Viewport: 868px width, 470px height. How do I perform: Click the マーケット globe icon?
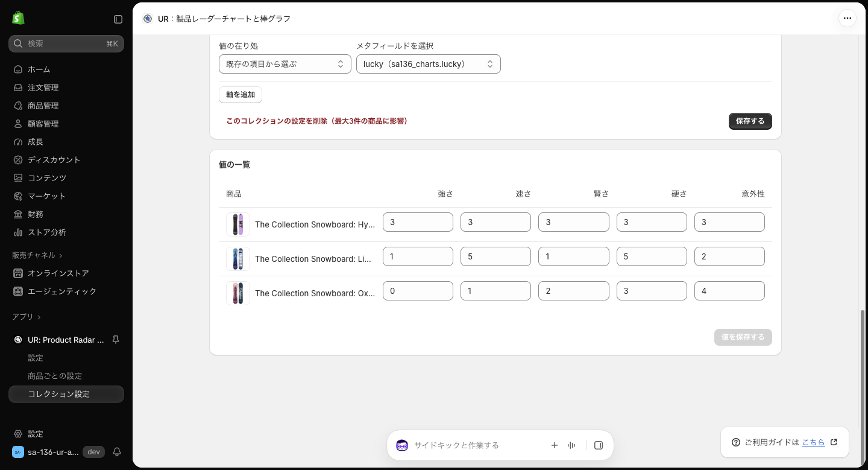[x=18, y=196]
